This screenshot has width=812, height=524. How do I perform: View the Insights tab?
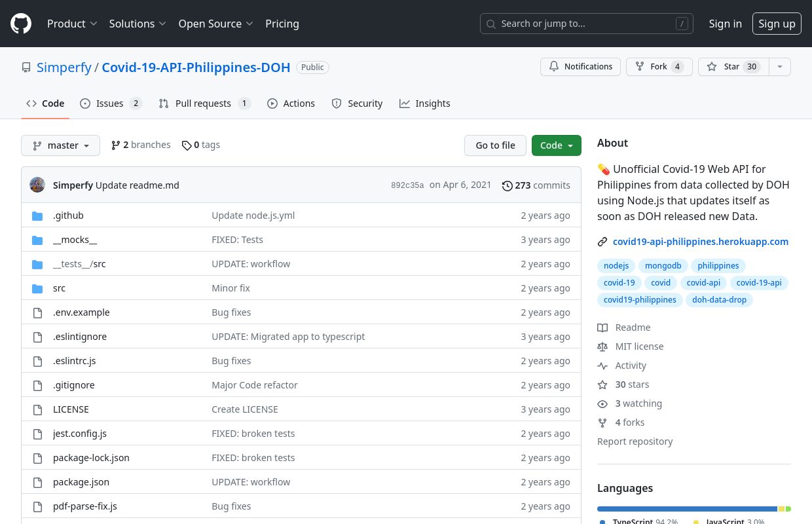[425, 103]
